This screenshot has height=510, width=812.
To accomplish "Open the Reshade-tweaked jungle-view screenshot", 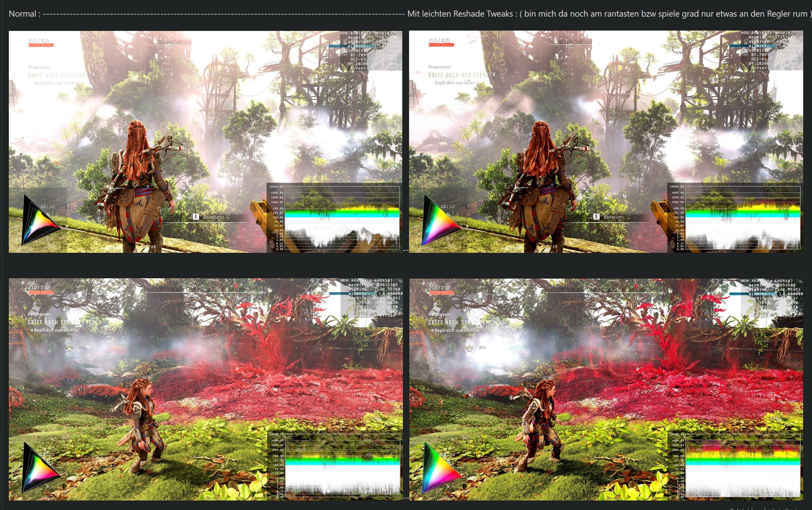I will pyautogui.click(x=606, y=142).
